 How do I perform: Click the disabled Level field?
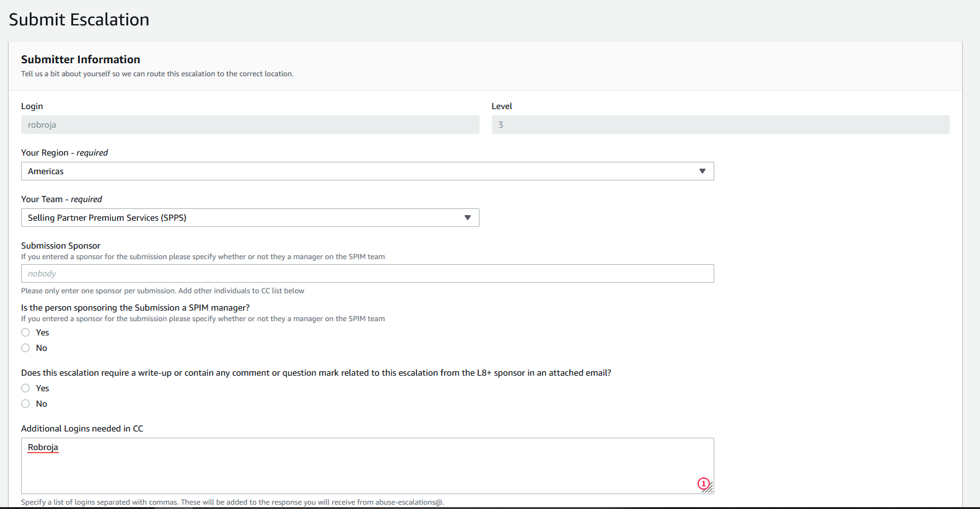click(x=720, y=125)
